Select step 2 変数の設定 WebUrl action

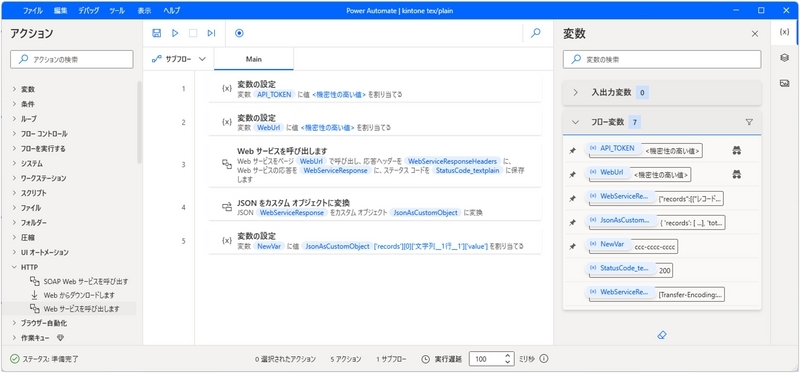coord(375,122)
